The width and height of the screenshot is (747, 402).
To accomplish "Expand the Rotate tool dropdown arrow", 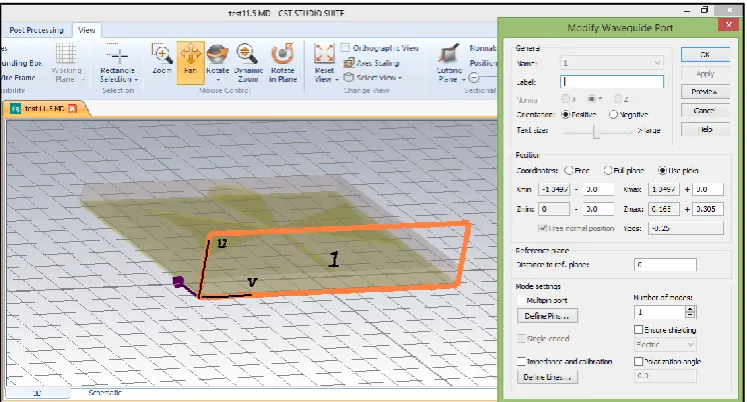I will pyautogui.click(x=218, y=80).
